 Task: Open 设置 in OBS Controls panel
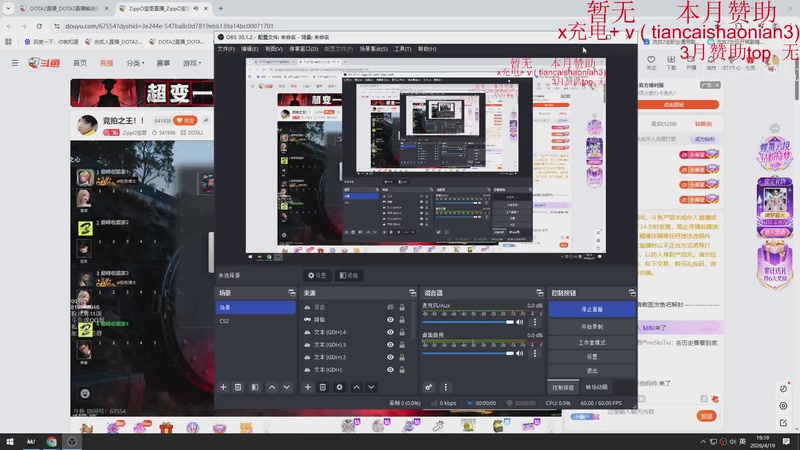pos(592,357)
